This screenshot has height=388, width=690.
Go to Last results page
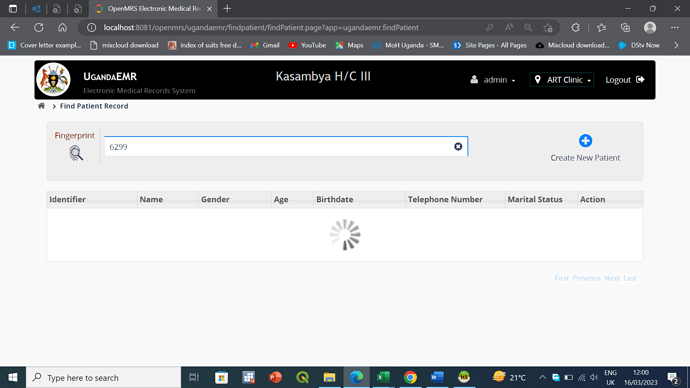[630, 278]
